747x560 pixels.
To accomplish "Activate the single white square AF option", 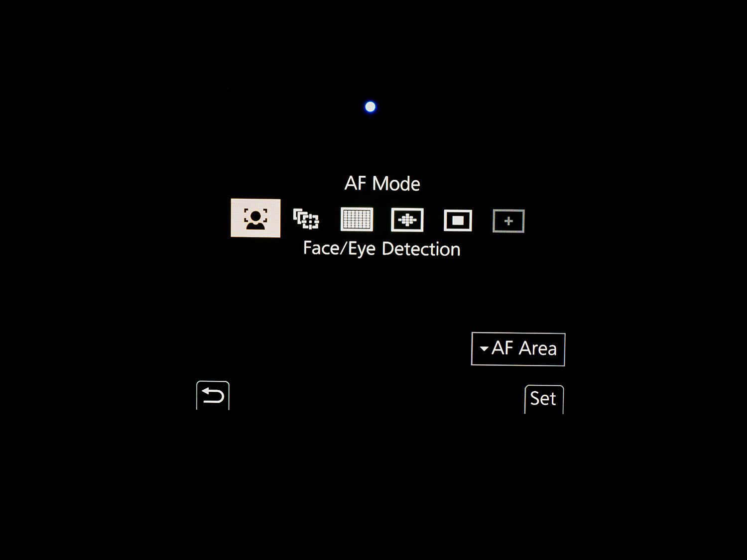I will (458, 221).
